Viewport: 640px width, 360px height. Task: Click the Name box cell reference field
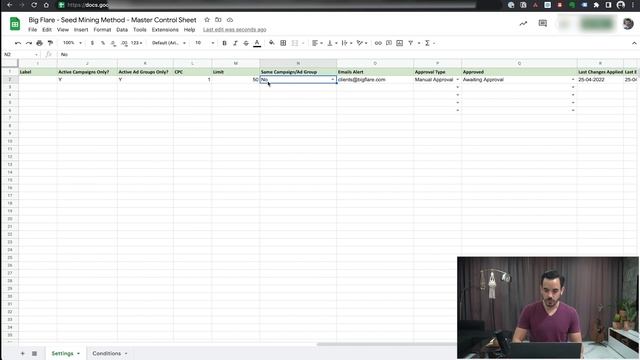(x=20, y=54)
